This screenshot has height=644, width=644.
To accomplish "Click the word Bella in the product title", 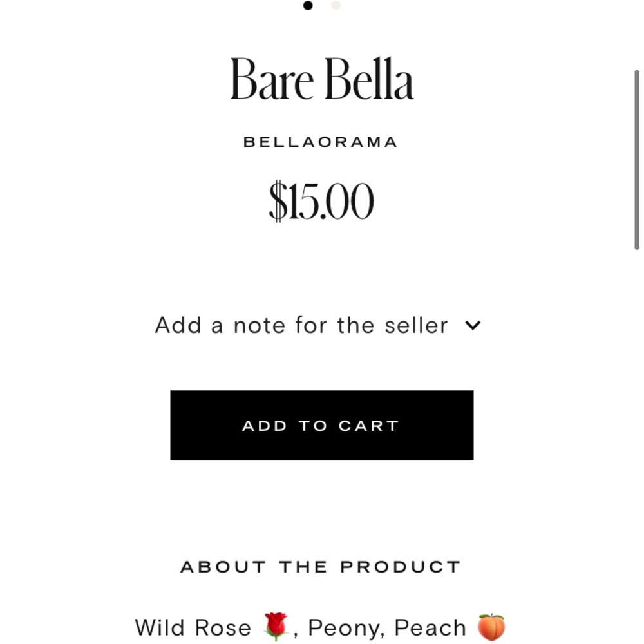I will pos(368,79).
